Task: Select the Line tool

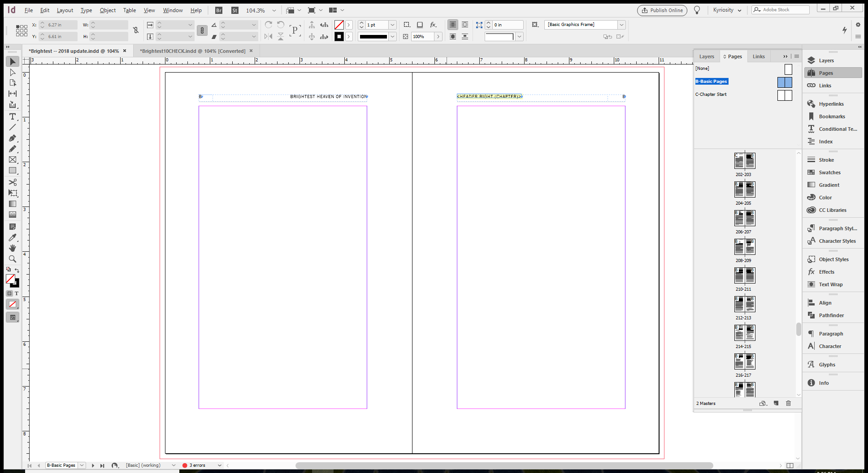Action: pos(13,127)
